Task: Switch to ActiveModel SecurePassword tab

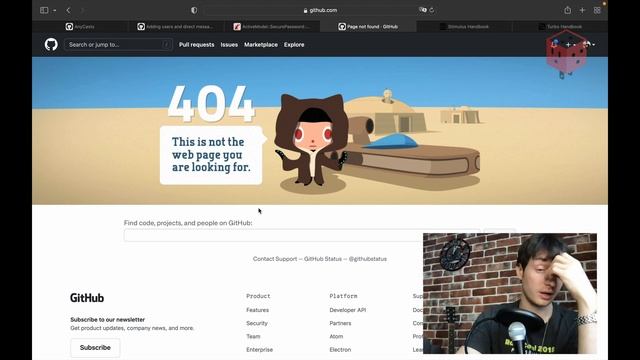Action: tap(272, 27)
